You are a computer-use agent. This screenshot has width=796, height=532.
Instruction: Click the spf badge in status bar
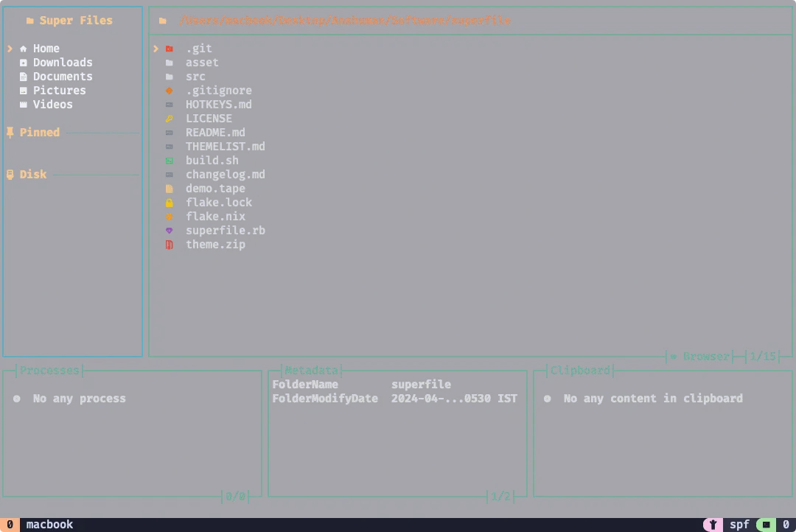click(739, 525)
